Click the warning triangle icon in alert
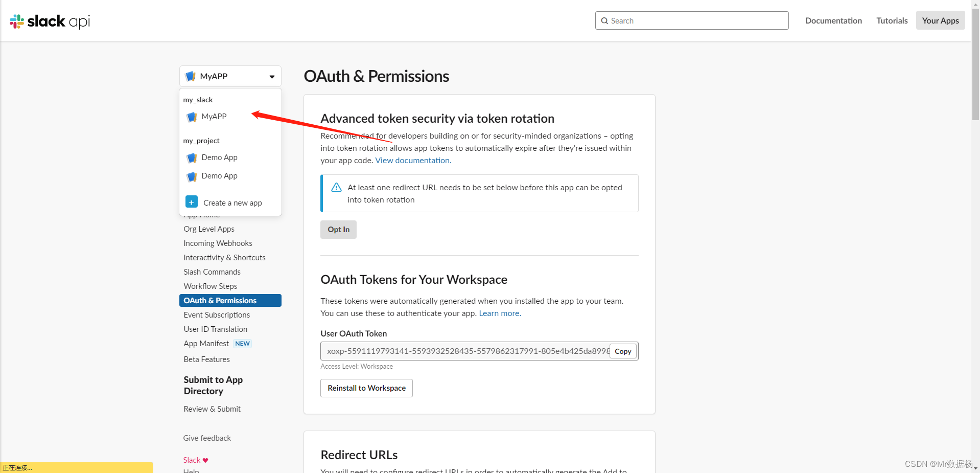Image resolution: width=980 pixels, height=473 pixels. [336, 187]
